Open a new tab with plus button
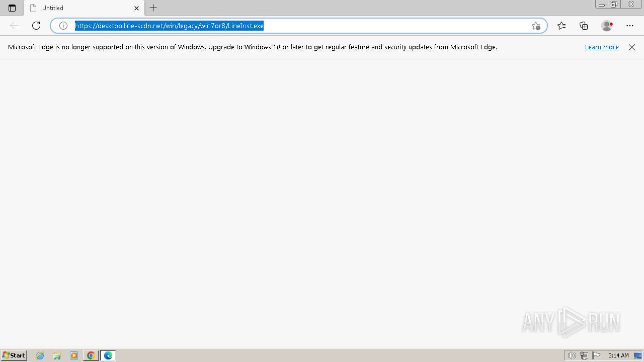Viewport: 644px width, 362px height. click(x=153, y=8)
